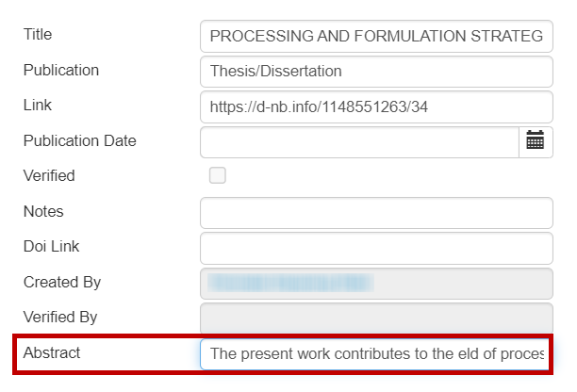Click the Abstract label
The height and width of the screenshot is (392, 577).
point(52,352)
